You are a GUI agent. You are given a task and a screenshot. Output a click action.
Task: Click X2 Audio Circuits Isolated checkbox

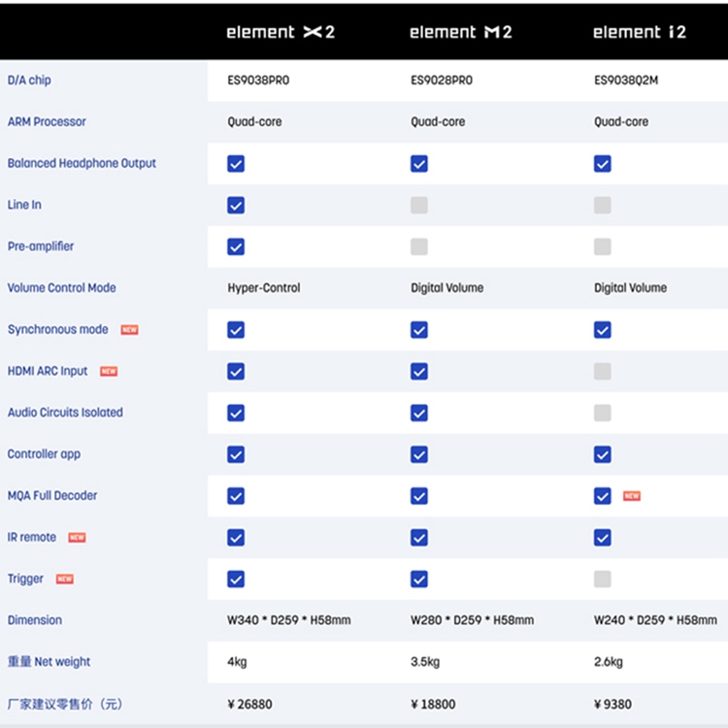tap(236, 414)
